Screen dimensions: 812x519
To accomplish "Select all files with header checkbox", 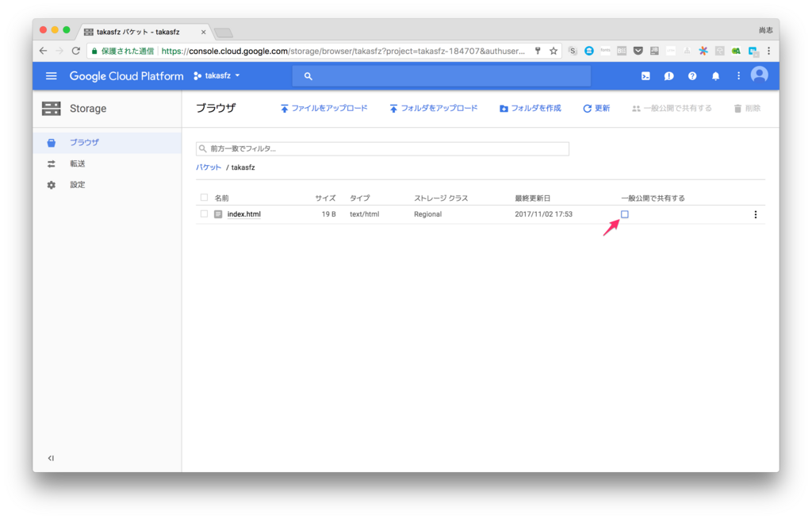I will [x=204, y=198].
